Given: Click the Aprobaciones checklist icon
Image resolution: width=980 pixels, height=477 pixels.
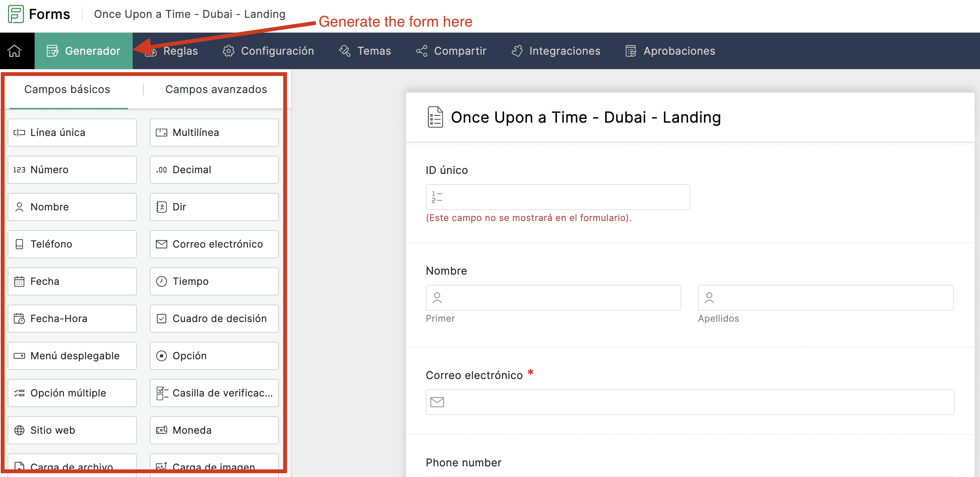Looking at the screenshot, I should (x=631, y=51).
